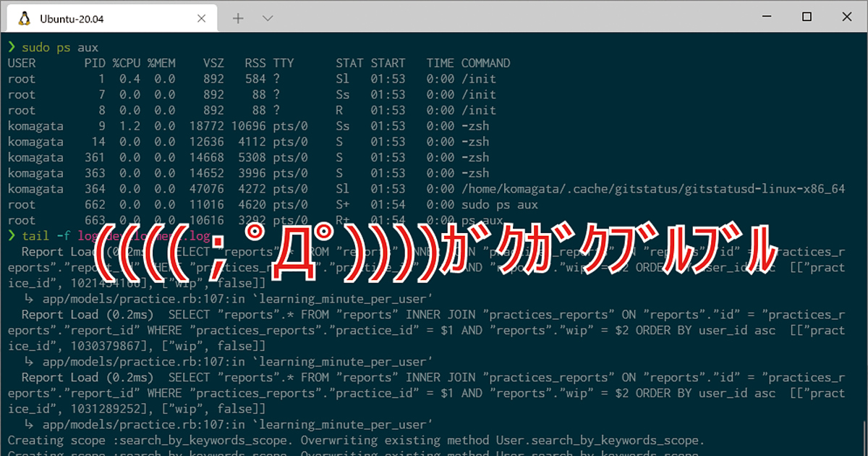Click the COMMAND column header
The height and width of the screenshot is (456, 868).
pyautogui.click(x=486, y=63)
